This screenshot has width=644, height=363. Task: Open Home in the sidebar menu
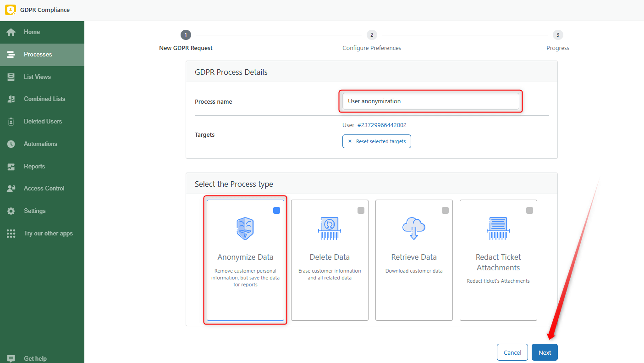tap(42, 32)
